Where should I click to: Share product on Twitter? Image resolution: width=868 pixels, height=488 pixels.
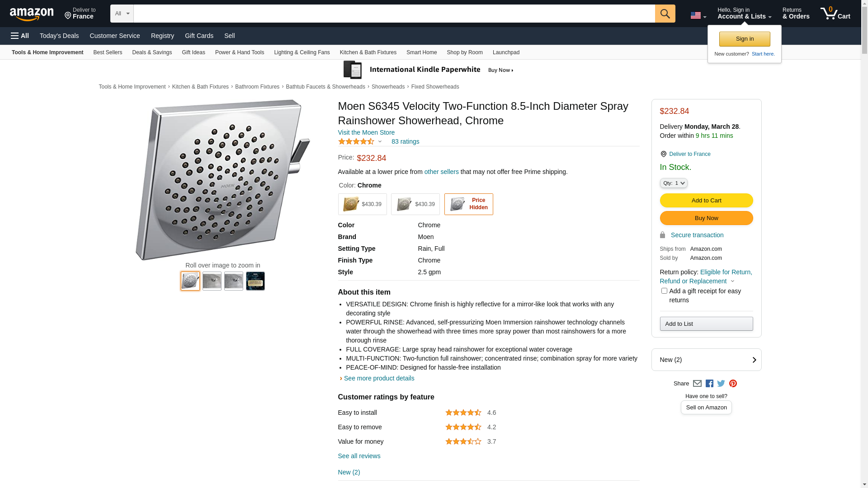(x=721, y=384)
